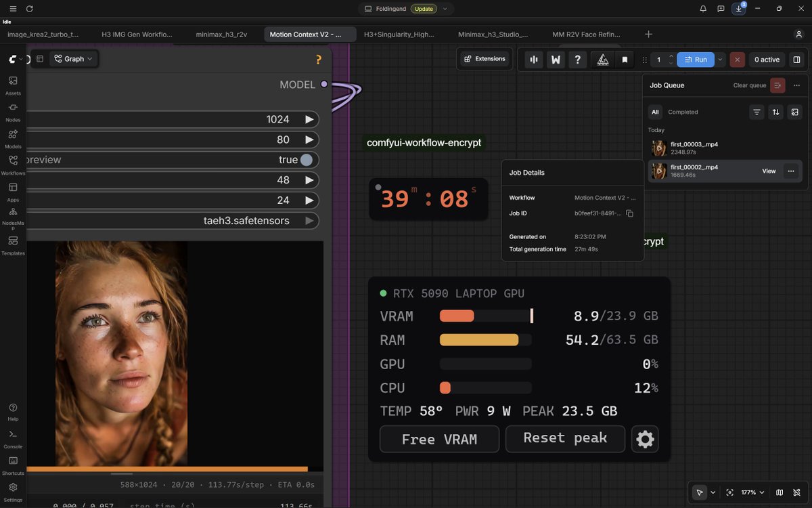Click the arrow on the 80 value

tap(309, 140)
